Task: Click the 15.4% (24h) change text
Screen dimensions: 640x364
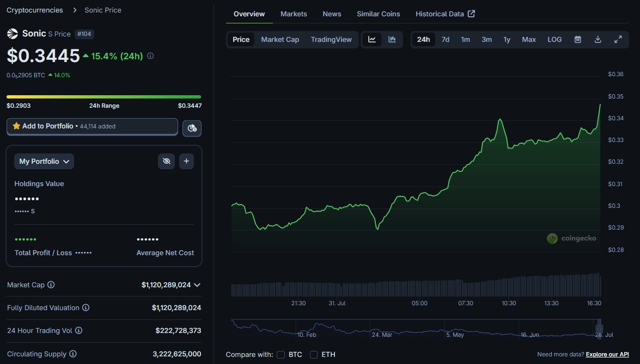Action: pos(117,56)
